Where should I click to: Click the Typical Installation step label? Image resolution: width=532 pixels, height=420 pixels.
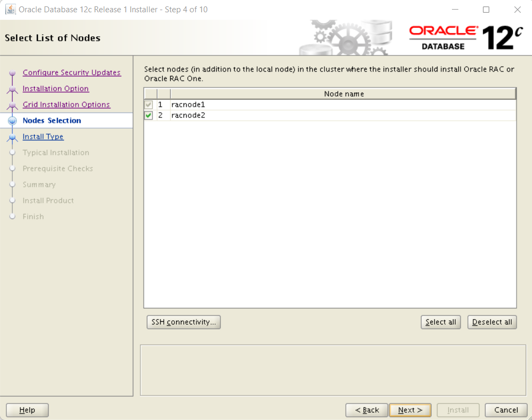56,152
